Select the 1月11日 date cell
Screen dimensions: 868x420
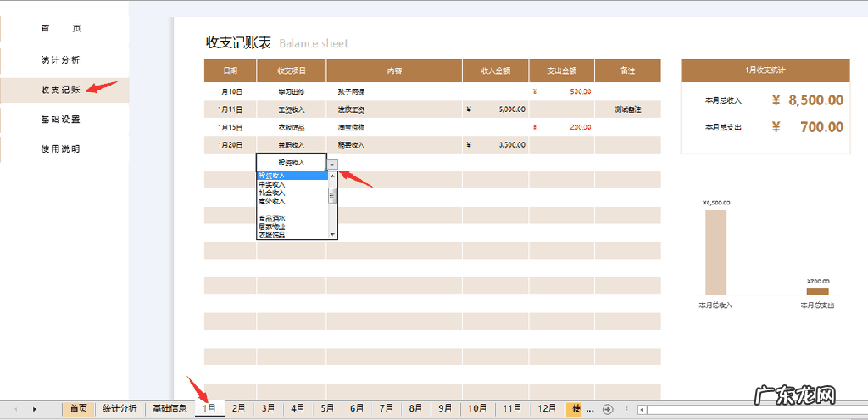tap(231, 109)
